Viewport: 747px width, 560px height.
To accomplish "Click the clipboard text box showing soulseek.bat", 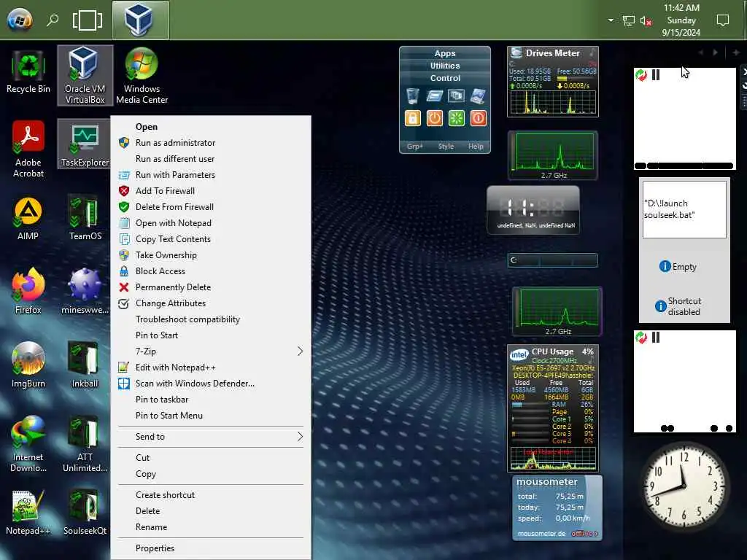I will coord(684,209).
